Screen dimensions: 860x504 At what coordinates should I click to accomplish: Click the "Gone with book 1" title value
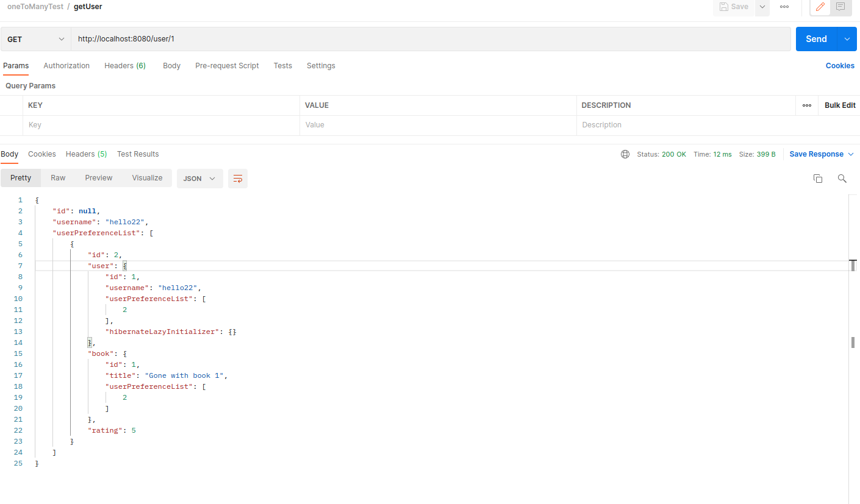tap(184, 375)
